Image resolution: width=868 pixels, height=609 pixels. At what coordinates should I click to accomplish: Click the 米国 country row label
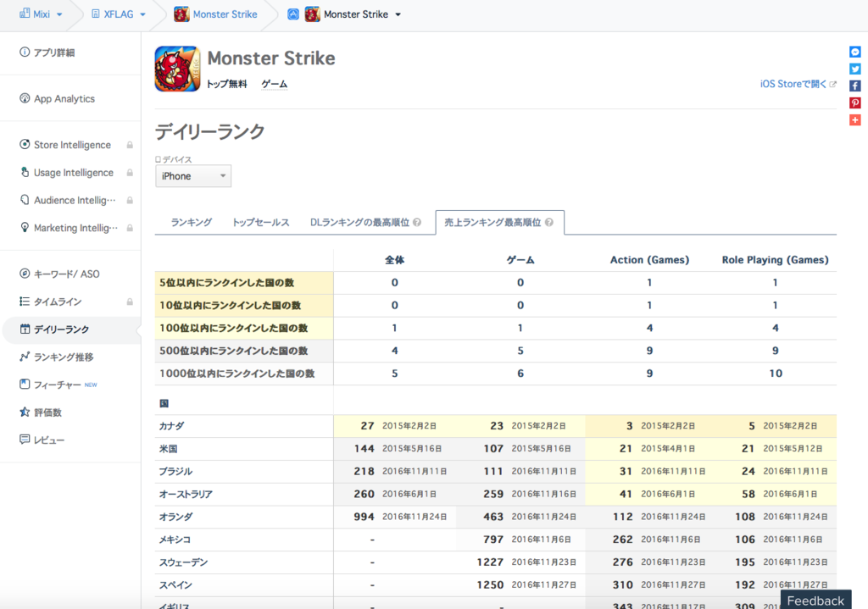[169, 449]
